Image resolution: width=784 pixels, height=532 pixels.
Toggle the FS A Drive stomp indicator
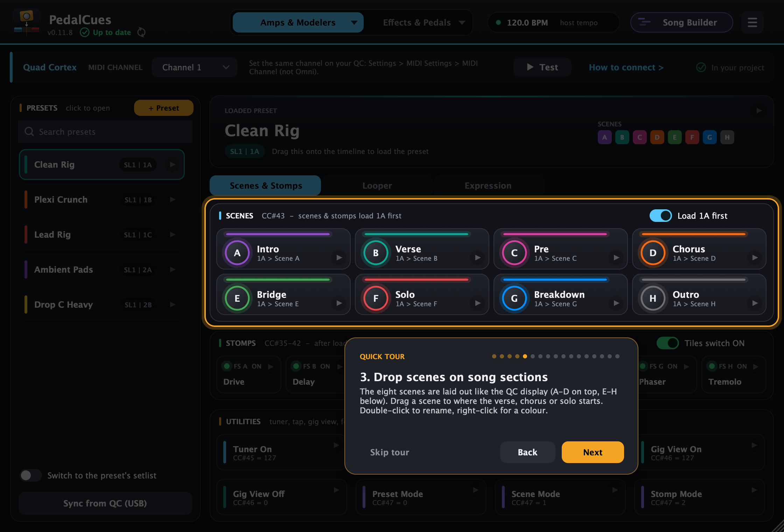(227, 366)
